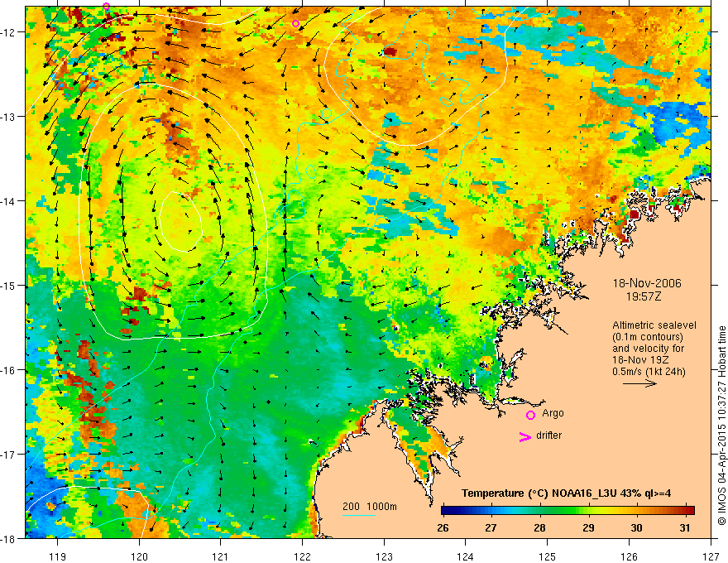728x563 pixels.
Task: Click the color bar tick label 27
Action: pyautogui.click(x=491, y=527)
